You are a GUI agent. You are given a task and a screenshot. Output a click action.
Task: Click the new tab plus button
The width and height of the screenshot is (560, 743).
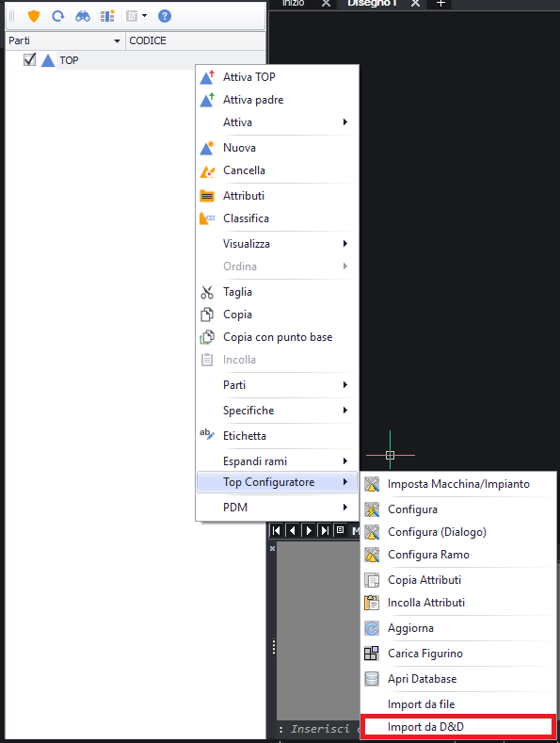(x=440, y=4)
